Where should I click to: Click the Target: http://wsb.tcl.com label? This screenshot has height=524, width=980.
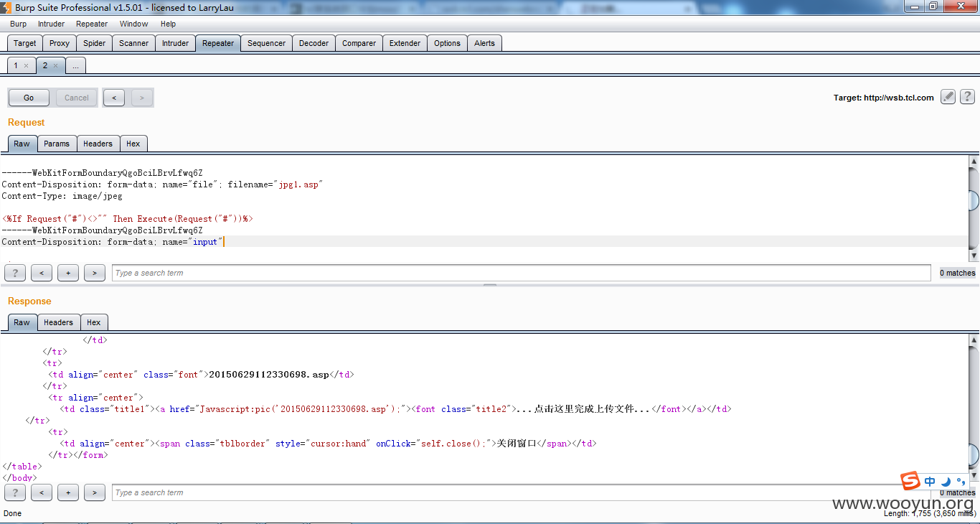pyautogui.click(x=883, y=98)
